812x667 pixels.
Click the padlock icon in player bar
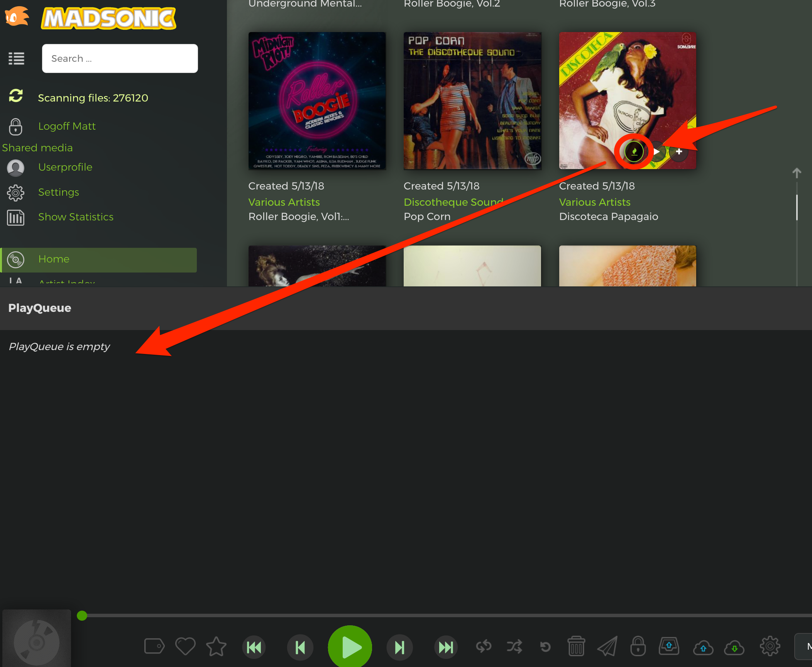638,646
